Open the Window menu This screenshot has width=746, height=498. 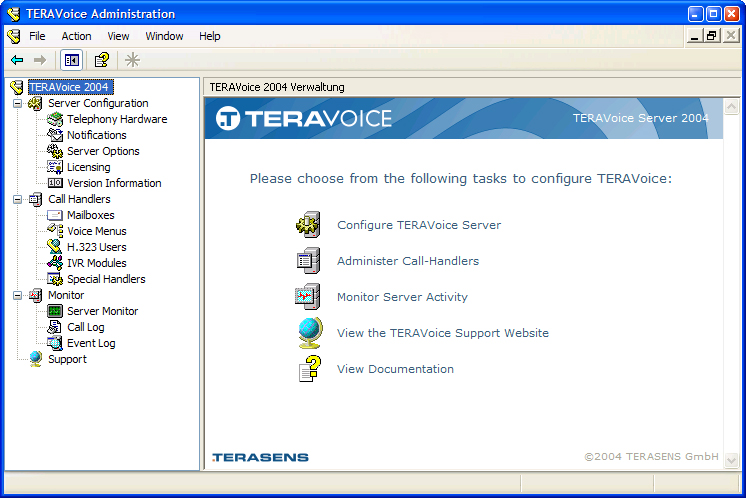164,36
